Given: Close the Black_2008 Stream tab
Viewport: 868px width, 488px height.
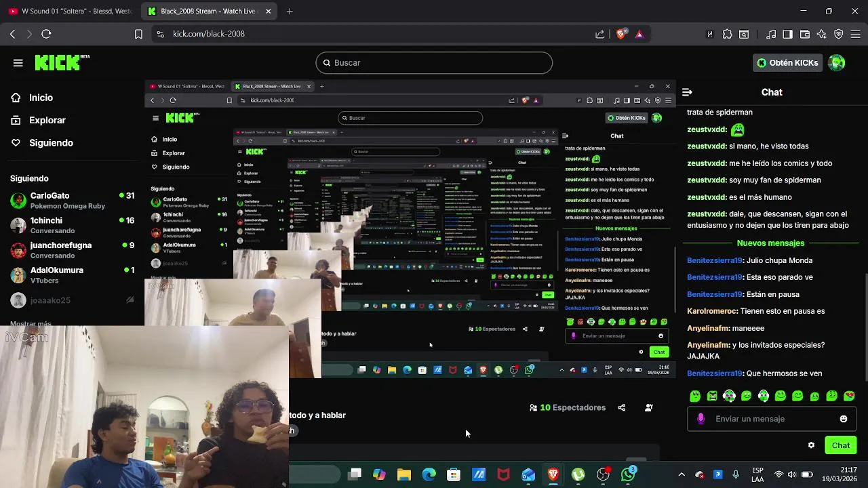Looking at the screenshot, I should pos(269,12).
